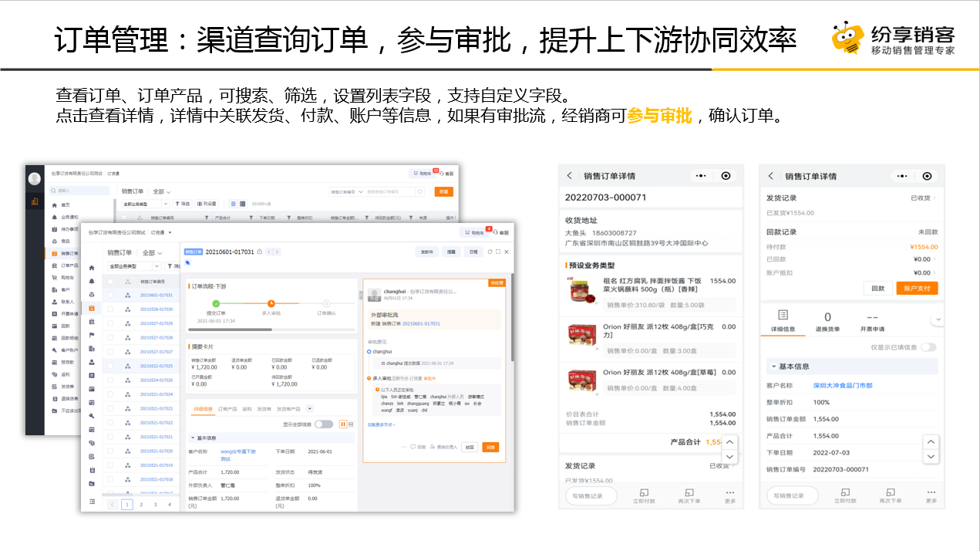Open the 全部业务类型 dropdown in the back window
This screenshot has height=551, width=980.
click(x=146, y=204)
